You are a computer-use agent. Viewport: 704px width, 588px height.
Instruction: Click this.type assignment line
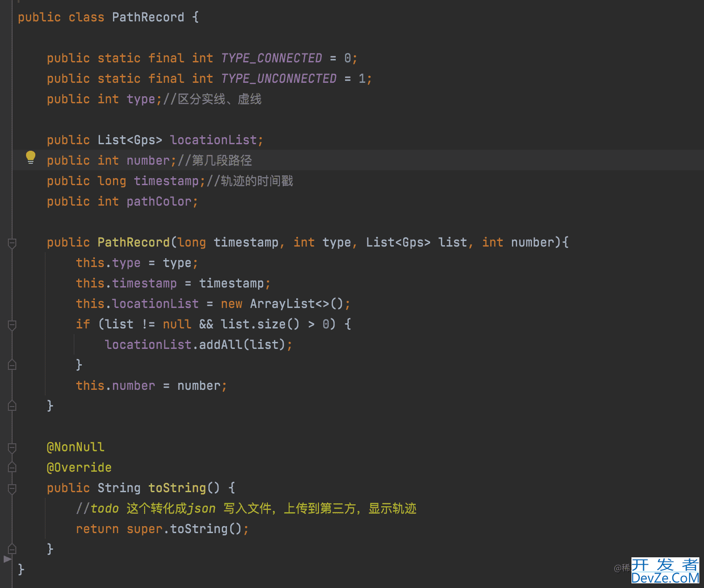pyautogui.click(x=137, y=263)
